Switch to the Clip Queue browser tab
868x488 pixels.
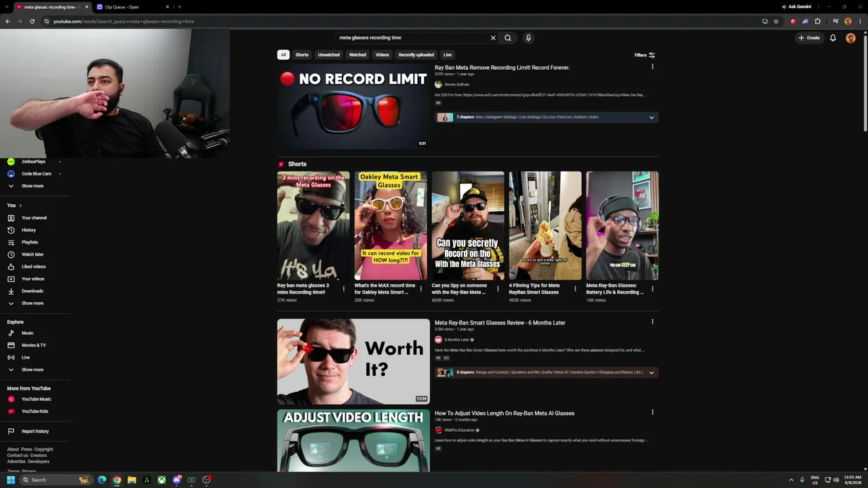(129, 7)
